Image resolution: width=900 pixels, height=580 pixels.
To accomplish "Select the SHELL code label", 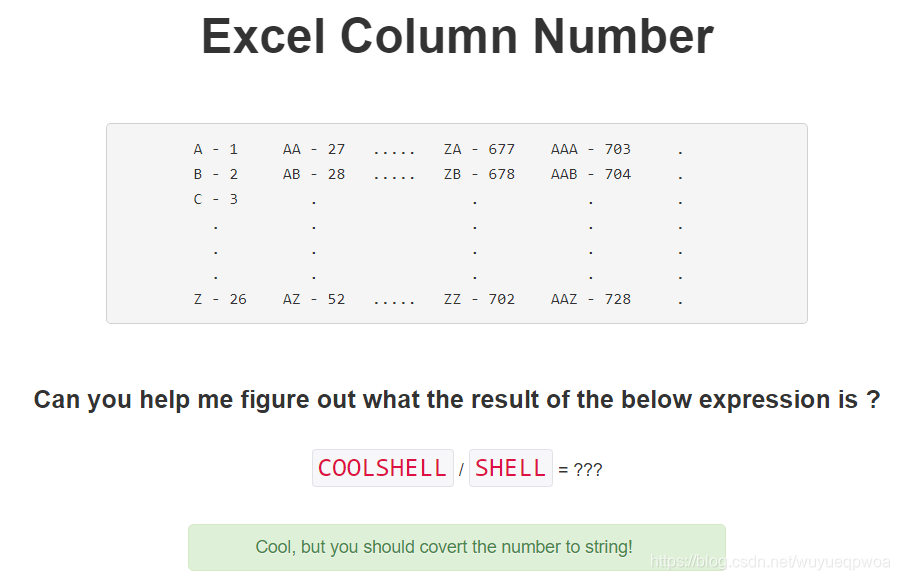I will [511, 468].
